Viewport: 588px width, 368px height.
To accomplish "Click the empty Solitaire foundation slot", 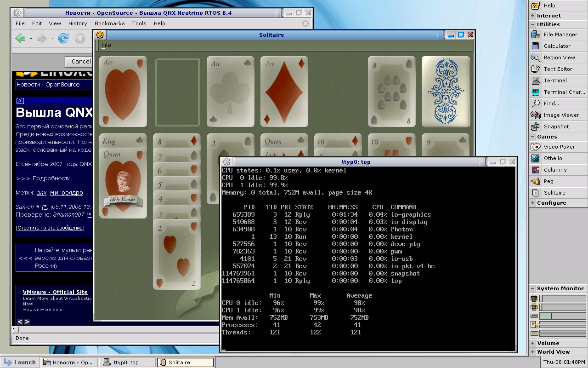I will point(177,92).
